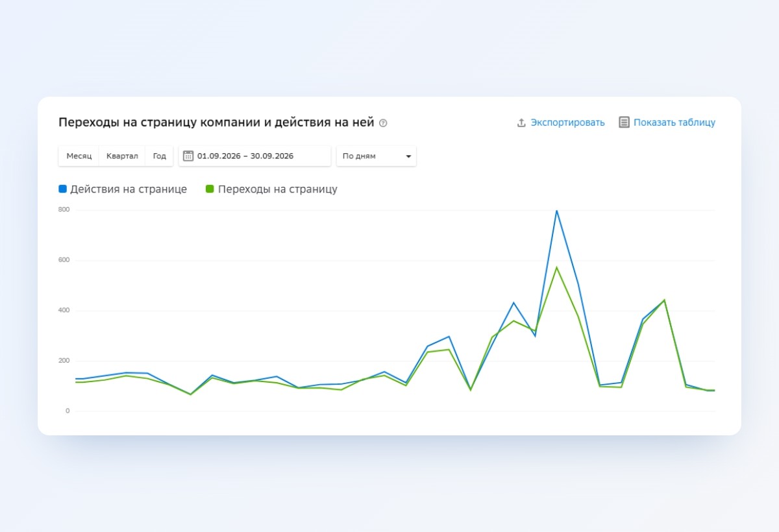The height and width of the screenshot is (532, 779).
Task: Click the blue line's highest peak point
Action: (556, 211)
